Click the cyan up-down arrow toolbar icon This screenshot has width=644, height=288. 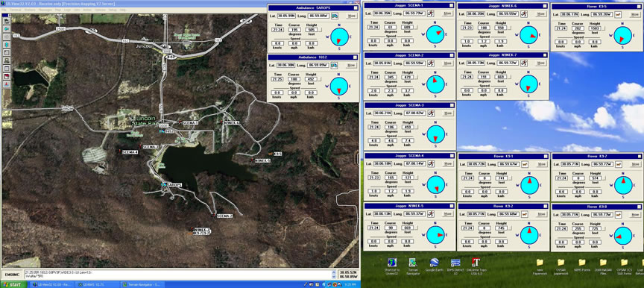point(7,45)
